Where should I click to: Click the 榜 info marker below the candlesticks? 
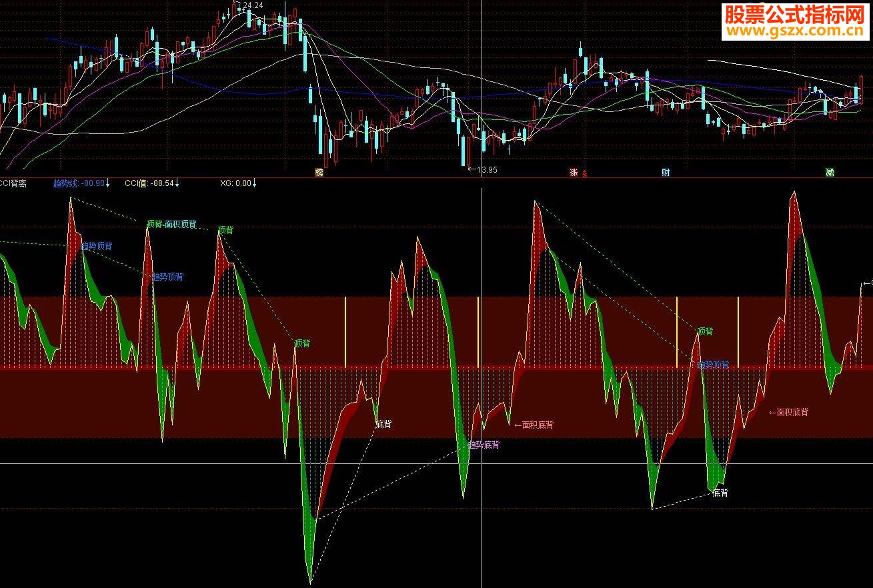point(319,173)
